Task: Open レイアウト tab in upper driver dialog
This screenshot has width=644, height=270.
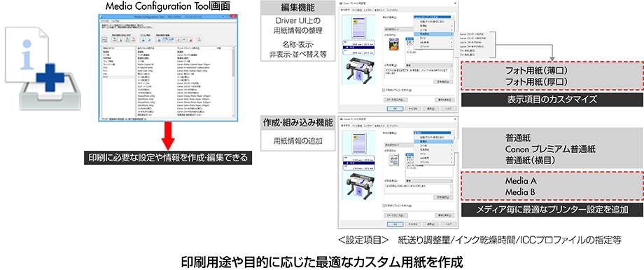Action: [368, 10]
